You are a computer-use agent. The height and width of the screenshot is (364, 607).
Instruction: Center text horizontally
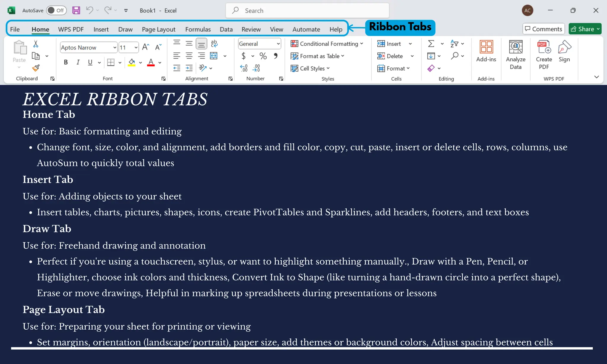pyautogui.click(x=189, y=56)
